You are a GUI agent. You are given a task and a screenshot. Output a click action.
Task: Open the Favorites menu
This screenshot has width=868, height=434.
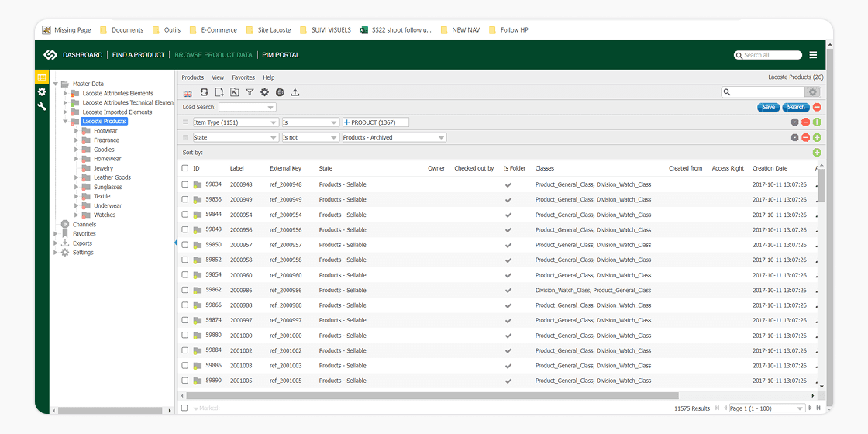coord(243,77)
